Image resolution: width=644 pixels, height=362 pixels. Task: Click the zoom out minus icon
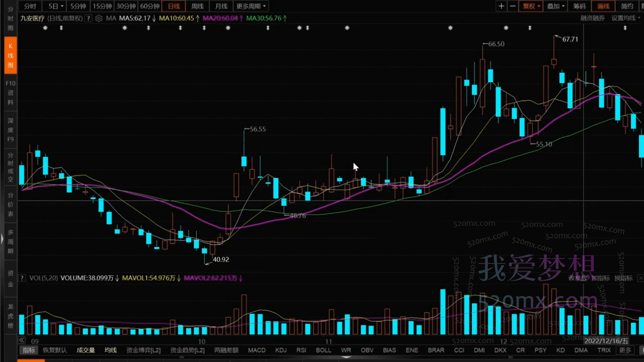pos(512,6)
